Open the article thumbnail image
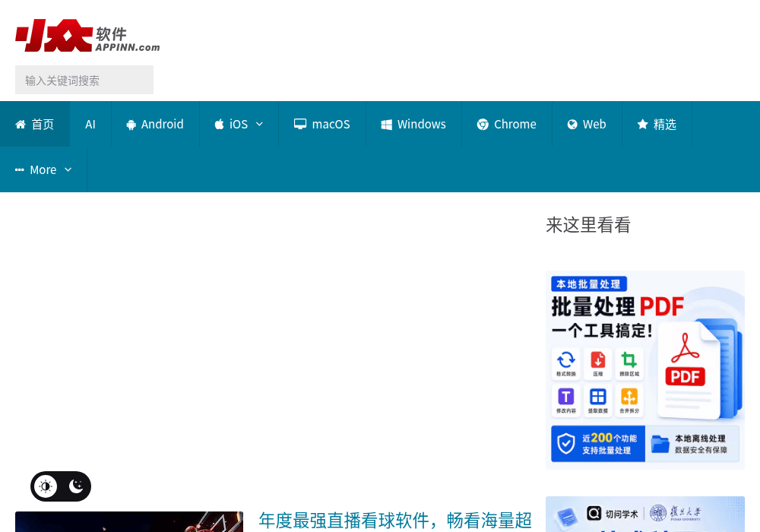Screen dimensions: 760x532 tap(129, 522)
